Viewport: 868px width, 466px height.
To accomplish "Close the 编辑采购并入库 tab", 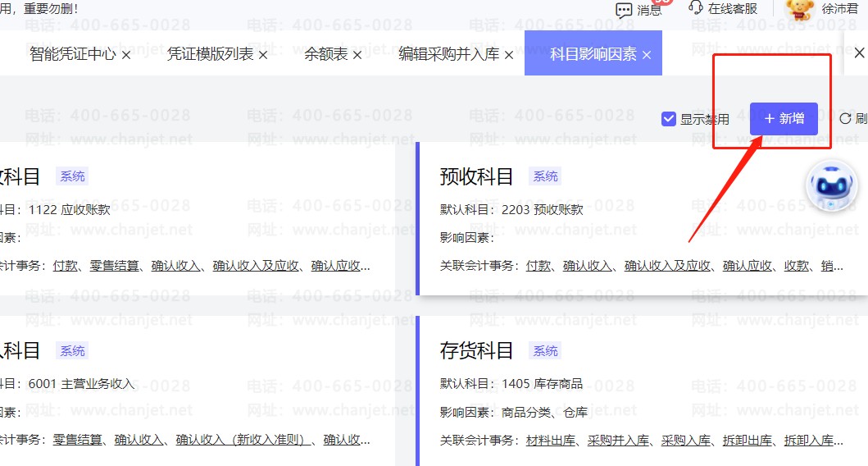I will (x=508, y=55).
